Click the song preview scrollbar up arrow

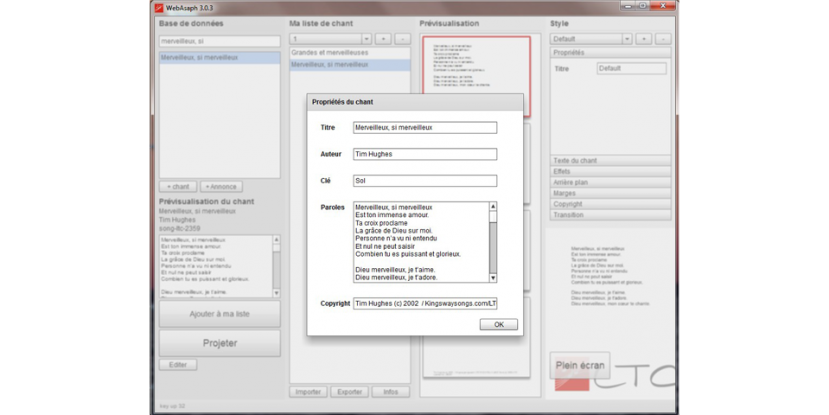click(276, 240)
